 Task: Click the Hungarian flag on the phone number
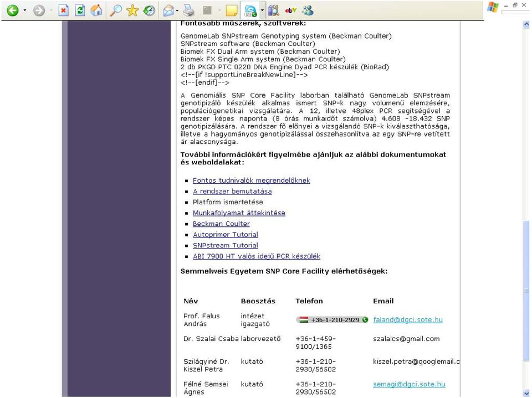(x=304, y=320)
